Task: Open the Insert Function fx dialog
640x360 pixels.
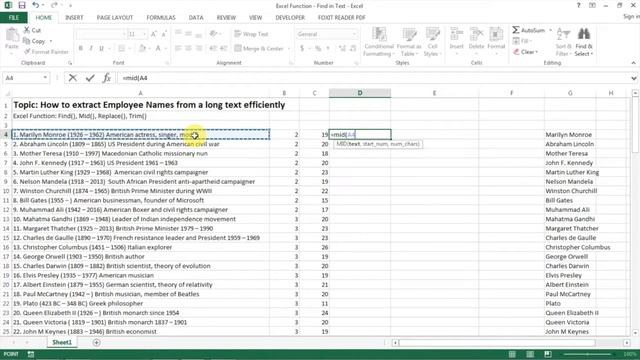Action: tap(107, 78)
